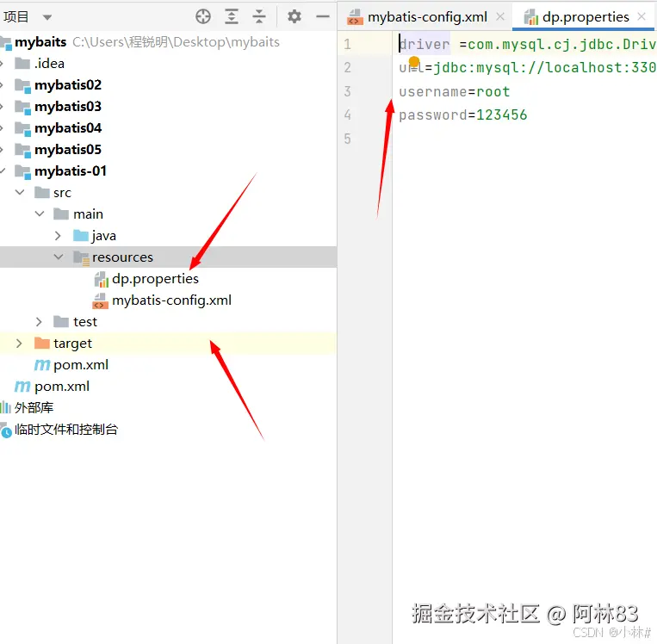Expand the target folder chevron

tap(19, 344)
